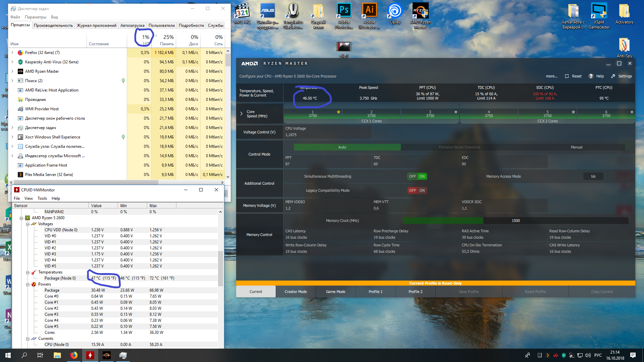Open Ryzen Master Settings gear
Image resolution: width=644 pixels, height=362 pixels.
[613, 76]
